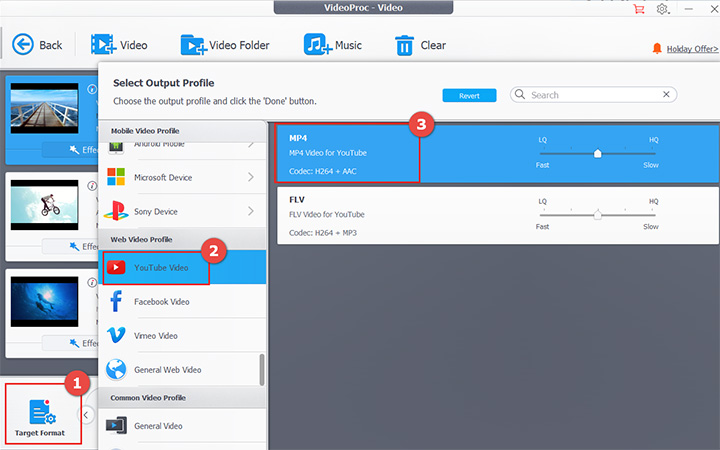Expand the Sony Device chevron
Viewport: 720px width, 450px height.
[251, 211]
